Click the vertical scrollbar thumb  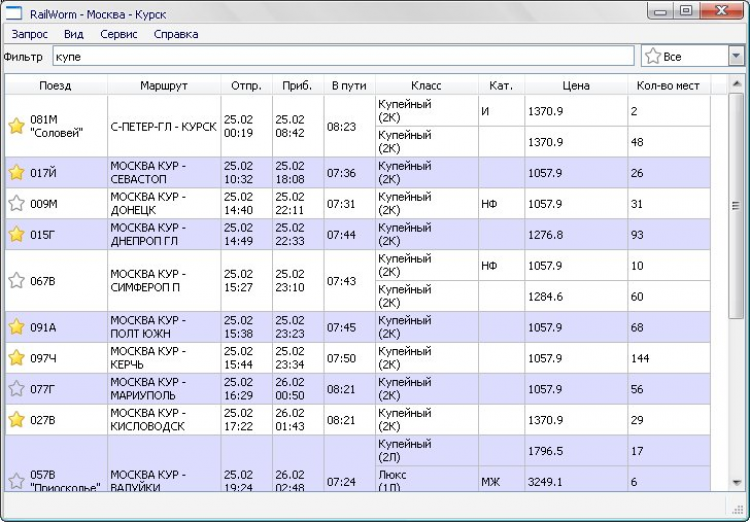(x=736, y=206)
